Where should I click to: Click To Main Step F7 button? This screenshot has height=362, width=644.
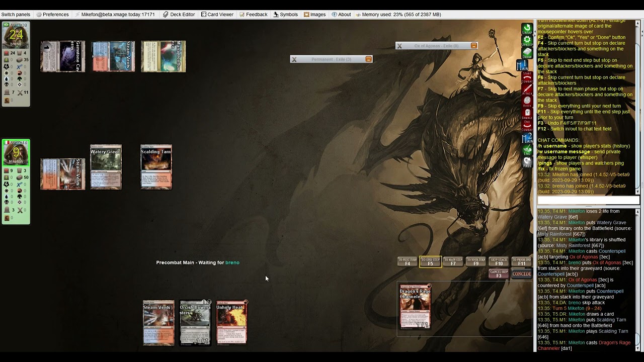pyautogui.click(x=453, y=262)
